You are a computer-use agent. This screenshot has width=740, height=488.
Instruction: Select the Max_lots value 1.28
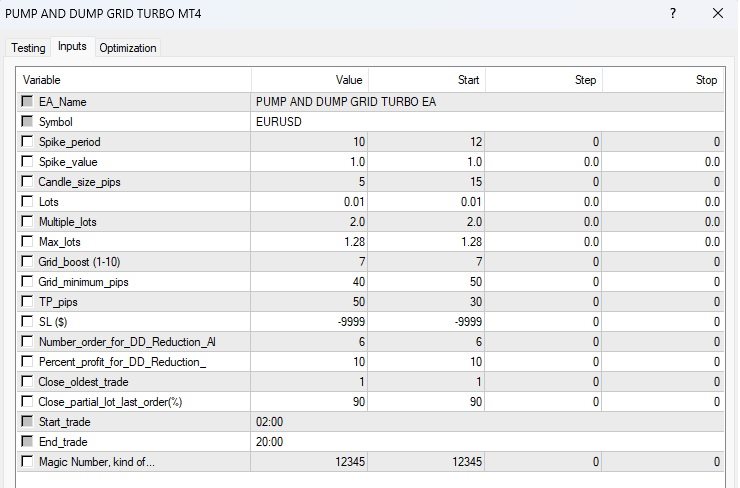pos(309,242)
